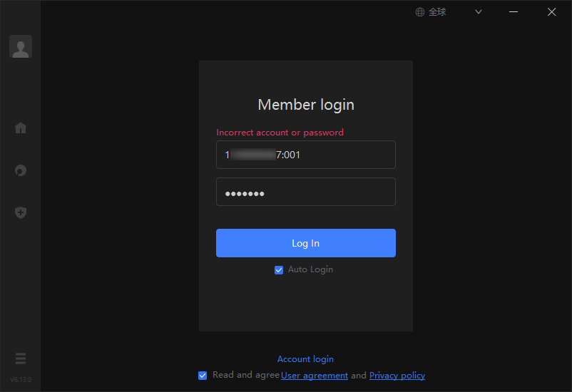
Task: Click the user avatar icon in sidebar
Action: coord(21,46)
